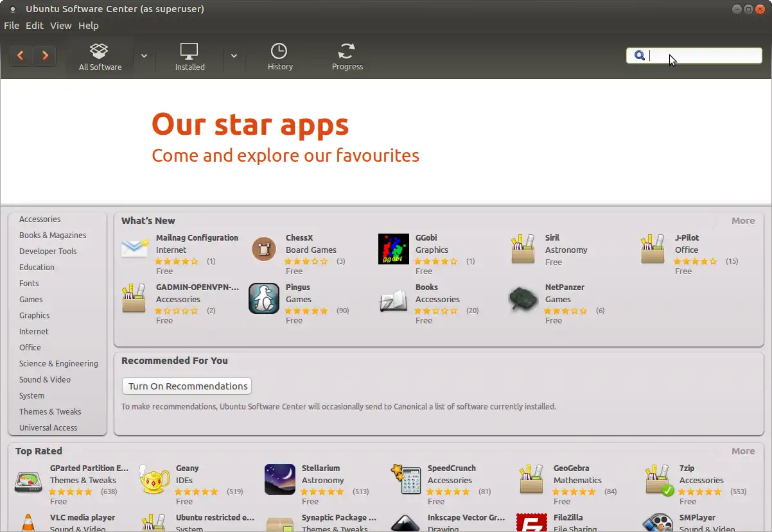Screen dimensions: 772x532
Task: Click the ChessX star rating
Action: pos(306,262)
